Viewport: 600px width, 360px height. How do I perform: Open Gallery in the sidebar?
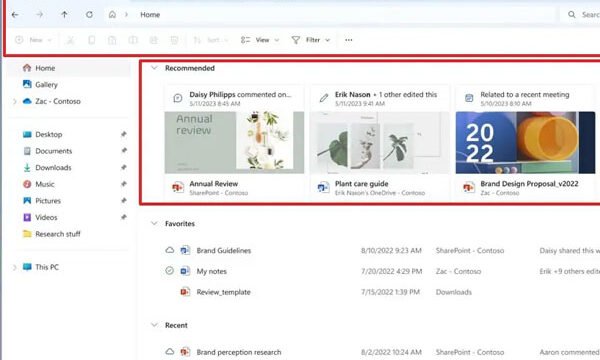coord(46,85)
